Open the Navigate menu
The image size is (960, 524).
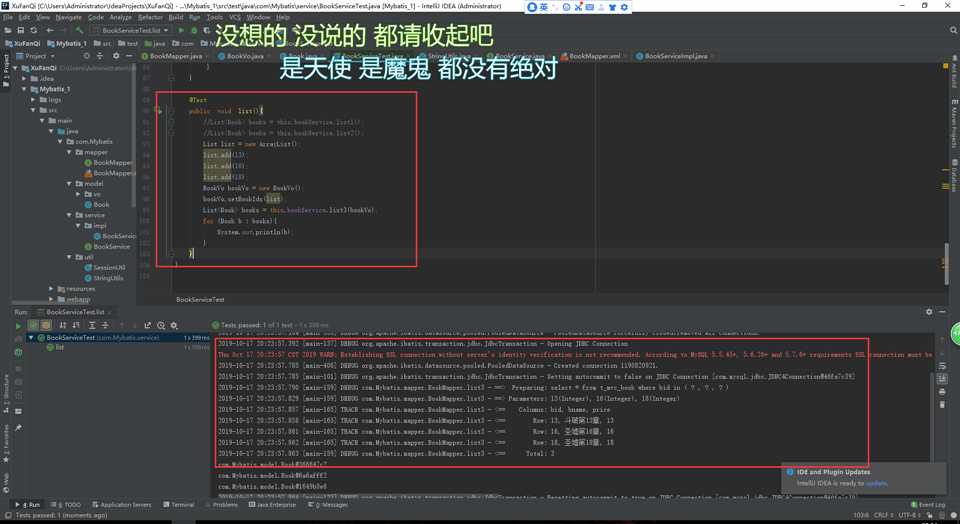68,17
